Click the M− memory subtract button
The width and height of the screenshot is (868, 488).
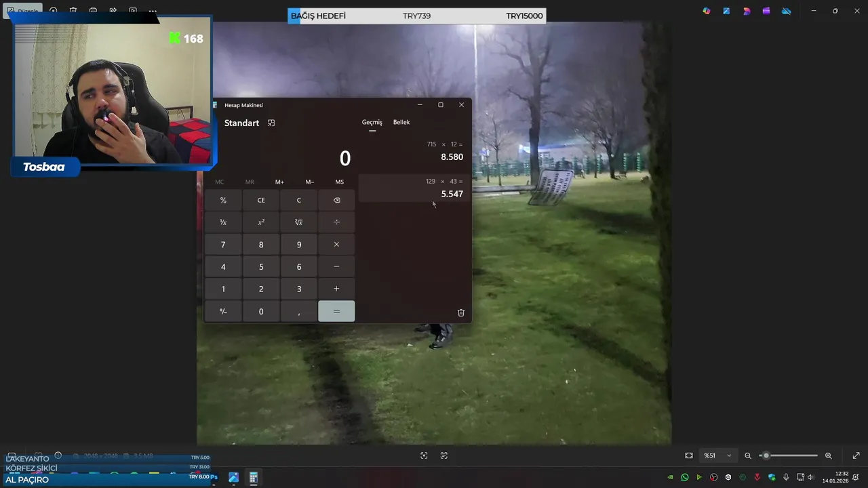pos(309,182)
